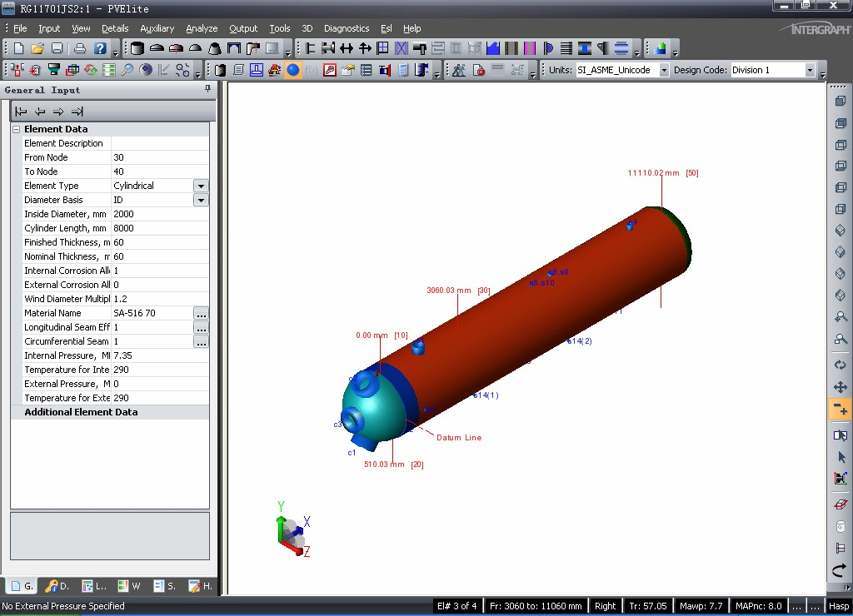Open the Design Code dropdown
853x616 pixels.
(x=809, y=70)
